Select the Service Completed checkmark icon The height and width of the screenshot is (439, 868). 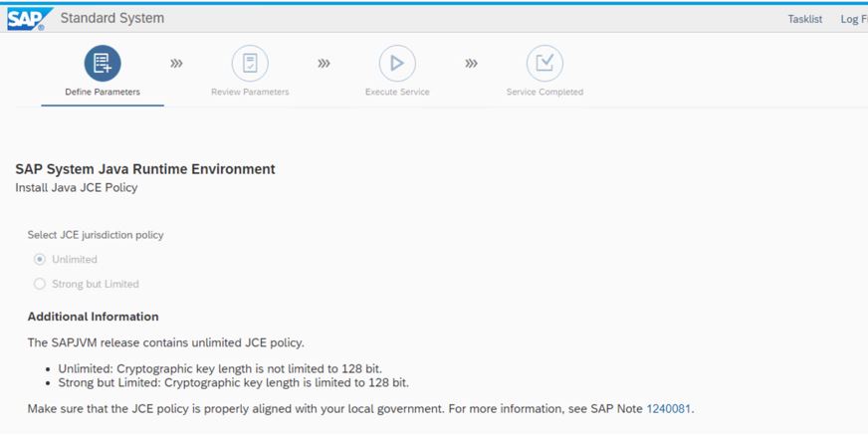tap(544, 63)
